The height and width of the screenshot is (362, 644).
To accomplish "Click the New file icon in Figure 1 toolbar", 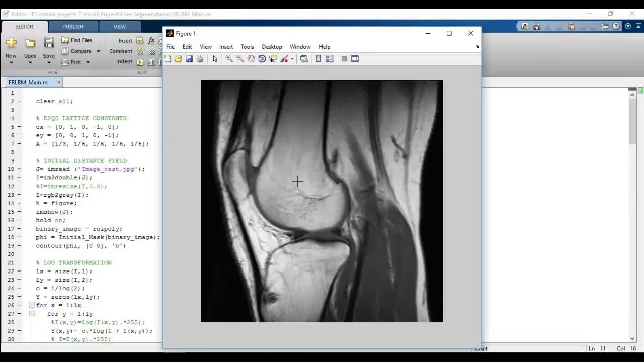I will pyautogui.click(x=168, y=59).
